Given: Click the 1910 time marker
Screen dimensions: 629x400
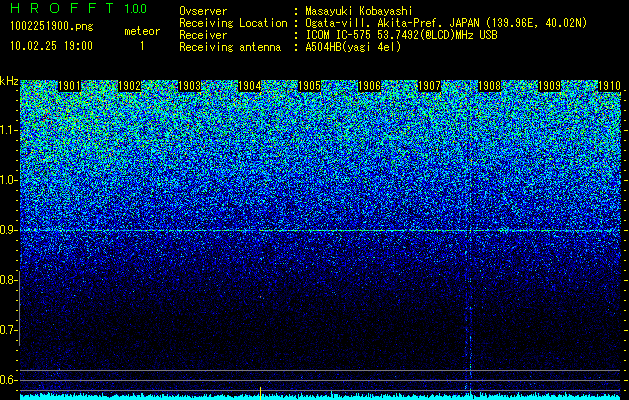Looking at the screenshot, I should coord(609,86).
